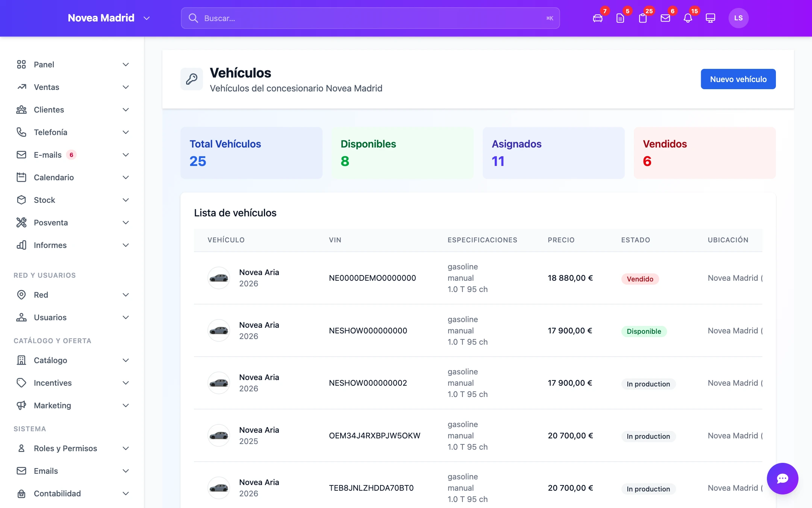Click the search magnifier icon
Image resolution: width=812 pixels, height=508 pixels.
click(x=193, y=18)
